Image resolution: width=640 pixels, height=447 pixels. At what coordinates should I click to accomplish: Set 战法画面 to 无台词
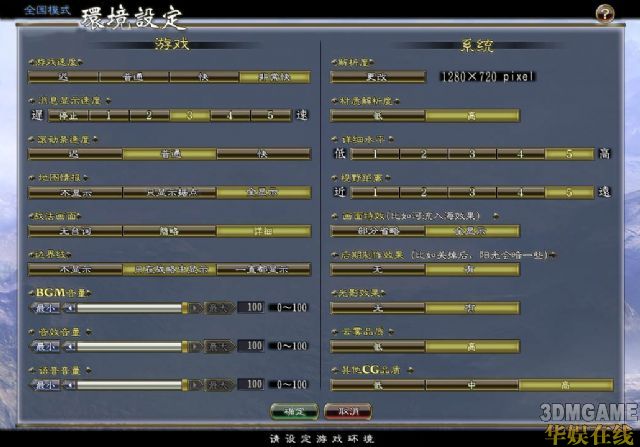pyautogui.click(x=75, y=231)
